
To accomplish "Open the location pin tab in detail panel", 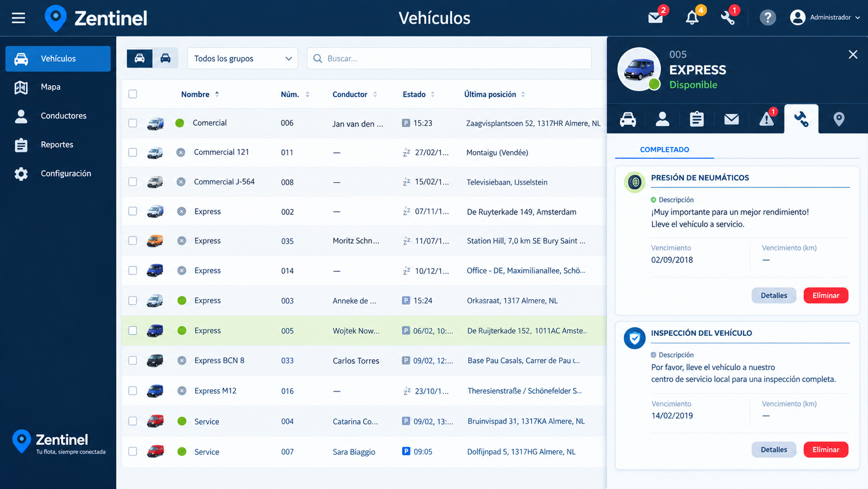I will tap(838, 119).
